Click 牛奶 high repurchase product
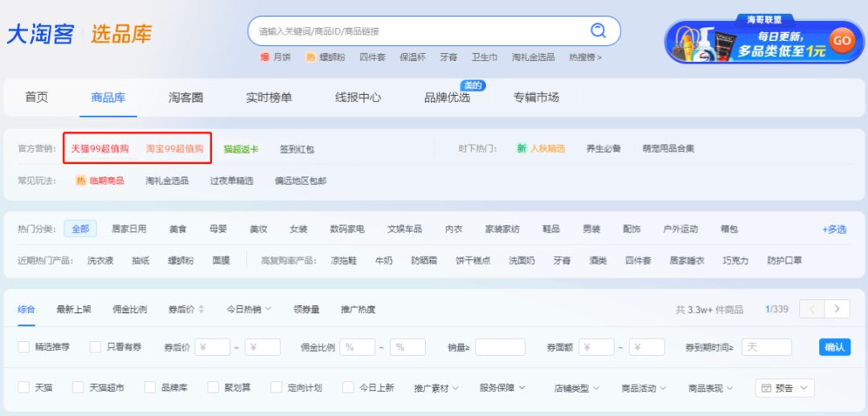This screenshot has height=416, width=868. (383, 261)
